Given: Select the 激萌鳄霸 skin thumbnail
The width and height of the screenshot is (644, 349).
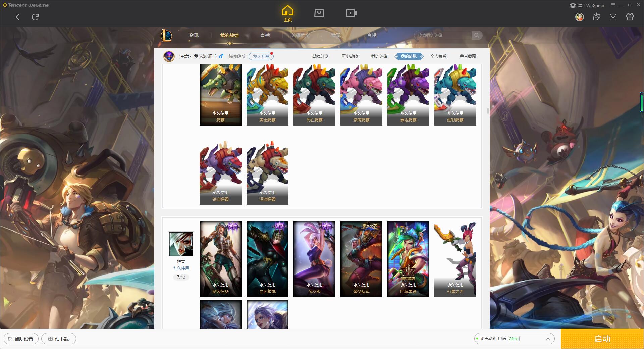Looking at the screenshot, I should pyautogui.click(x=361, y=95).
